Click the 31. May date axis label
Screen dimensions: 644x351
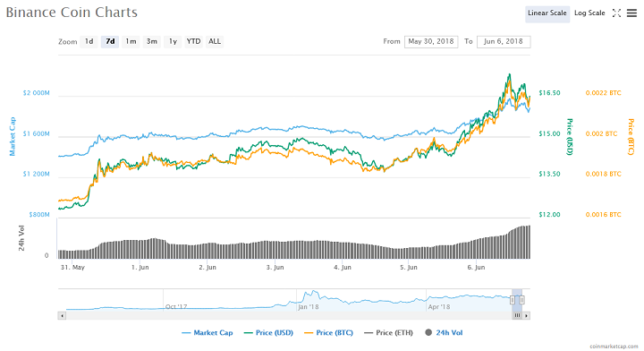(72, 267)
